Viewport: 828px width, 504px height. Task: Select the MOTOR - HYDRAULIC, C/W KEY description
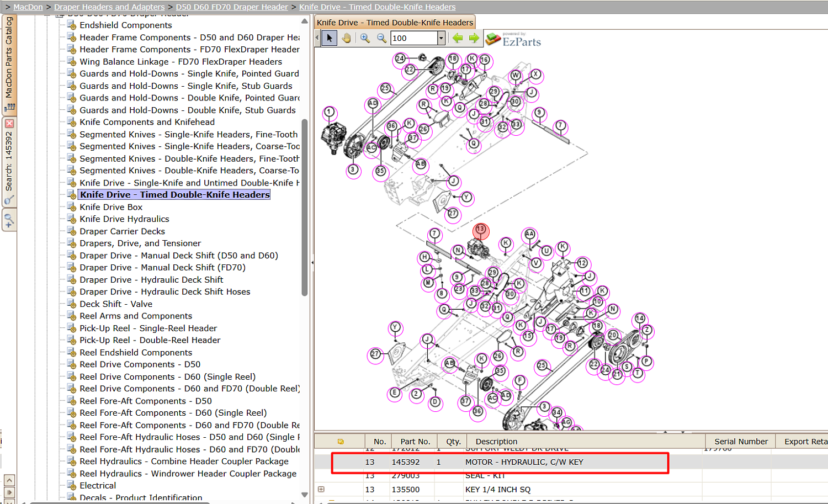(524, 462)
